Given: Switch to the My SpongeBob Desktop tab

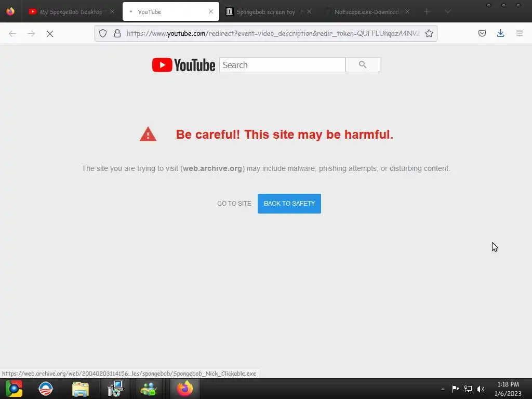Looking at the screenshot, I should pyautogui.click(x=71, y=12).
